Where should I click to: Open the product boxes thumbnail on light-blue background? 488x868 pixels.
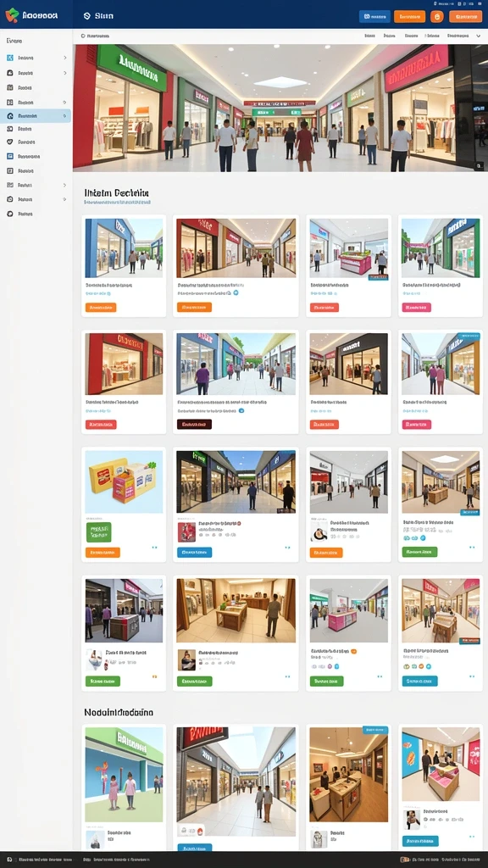click(124, 481)
